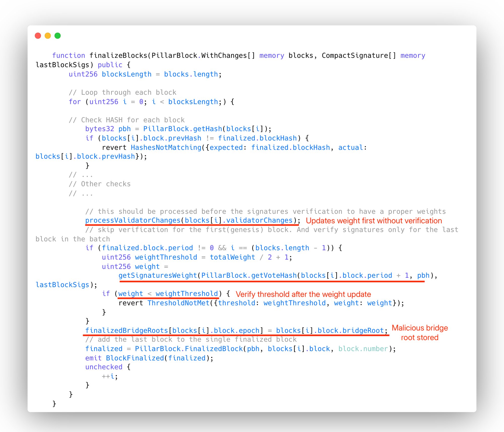The width and height of the screenshot is (504, 432).
Task: Click the green maximize window dot
Action: [57, 36]
